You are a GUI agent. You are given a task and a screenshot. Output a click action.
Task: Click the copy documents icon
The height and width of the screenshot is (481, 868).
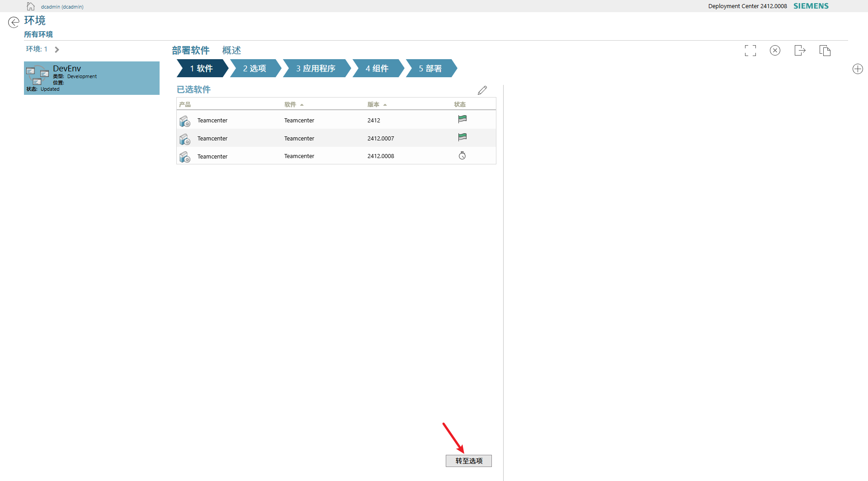[825, 51]
